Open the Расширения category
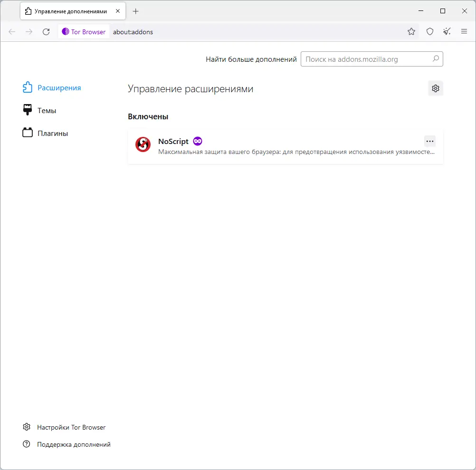Screen dimensions: 476x470 (x=52, y=88)
